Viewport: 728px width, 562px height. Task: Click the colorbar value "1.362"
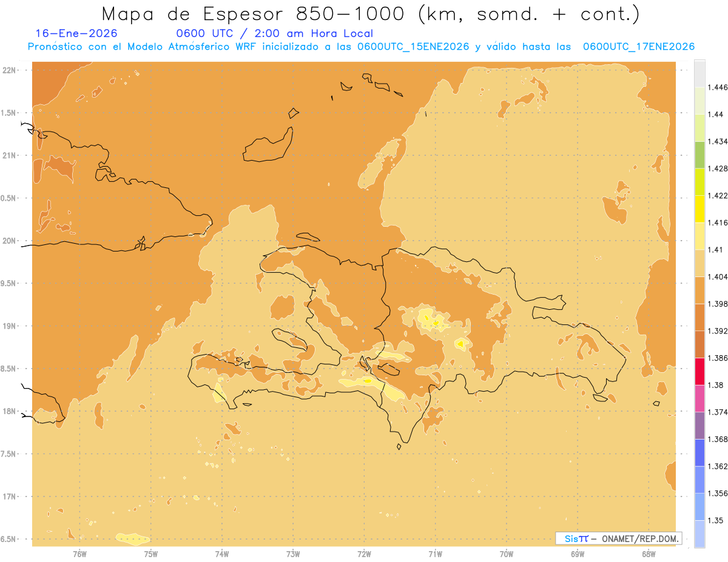718,466
